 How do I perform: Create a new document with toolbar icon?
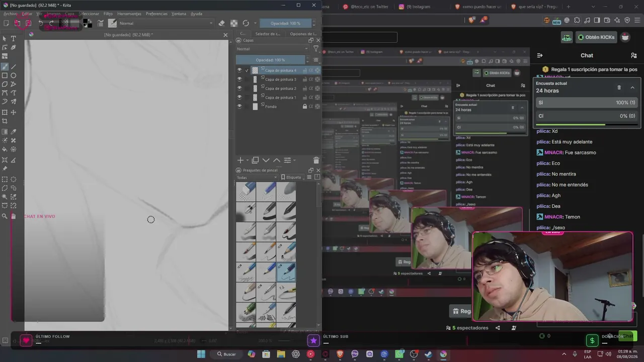6,23
